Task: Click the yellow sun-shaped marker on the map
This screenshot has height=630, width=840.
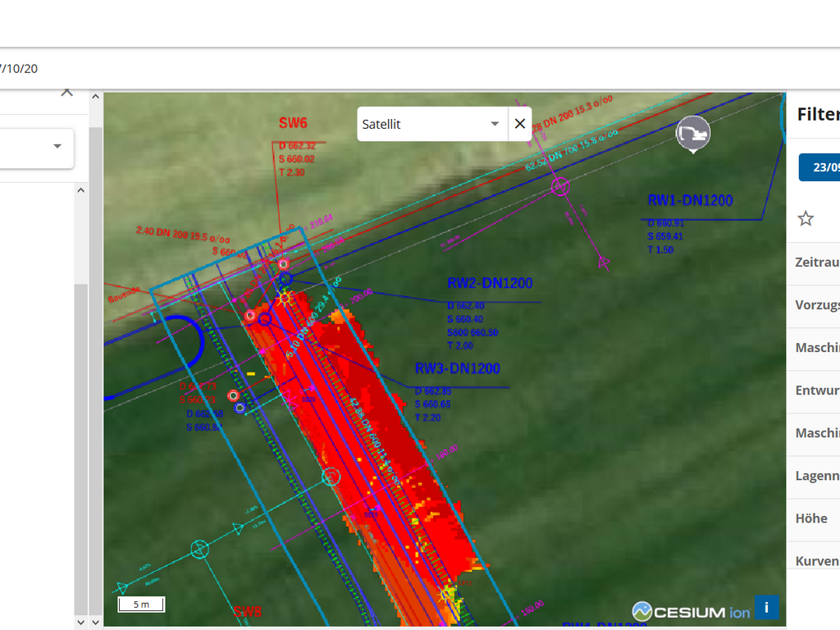Action: [285, 298]
